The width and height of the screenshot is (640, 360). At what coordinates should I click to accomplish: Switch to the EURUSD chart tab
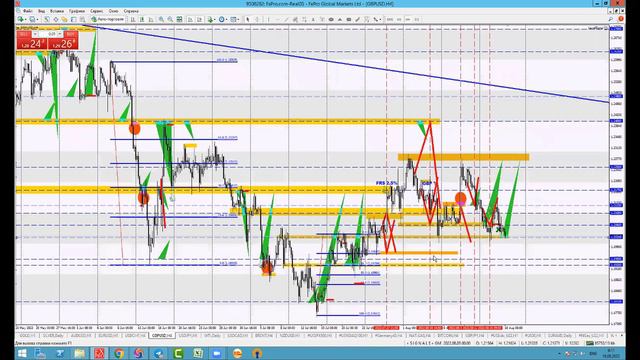[x=107, y=336]
